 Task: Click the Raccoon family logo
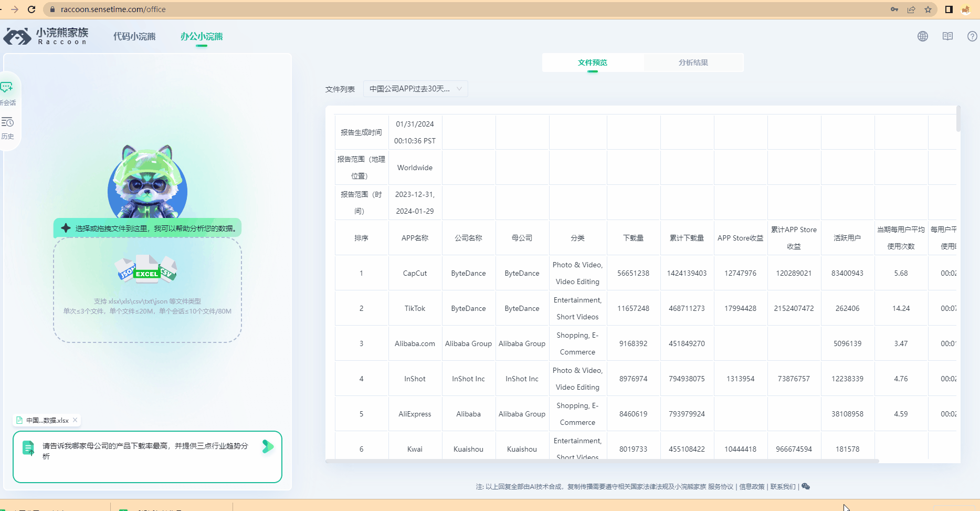point(46,36)
